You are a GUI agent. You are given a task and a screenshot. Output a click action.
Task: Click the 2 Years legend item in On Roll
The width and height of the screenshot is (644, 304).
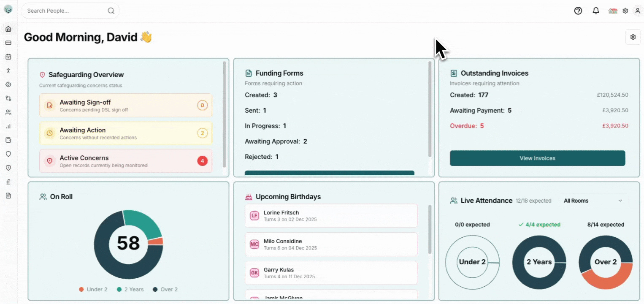click(x=130, y=290)
